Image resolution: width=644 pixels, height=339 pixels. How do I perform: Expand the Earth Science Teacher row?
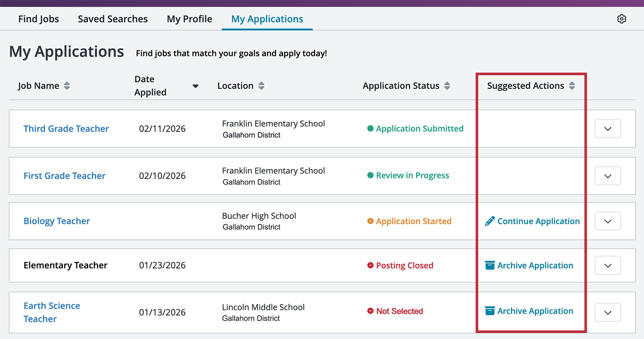click(608, 312)
